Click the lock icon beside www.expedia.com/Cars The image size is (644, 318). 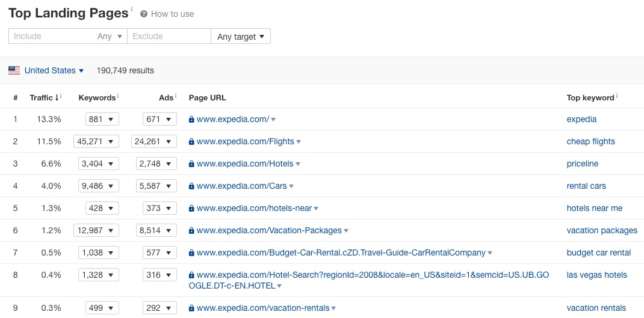point(191,186)
